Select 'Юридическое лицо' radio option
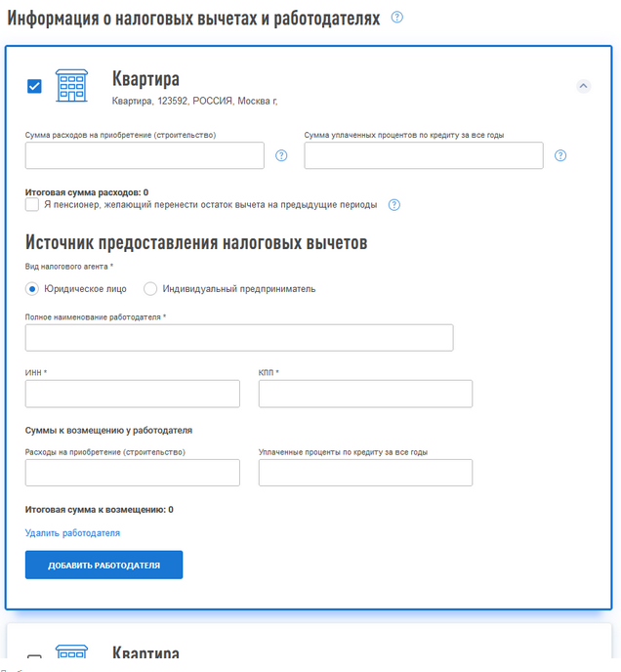The width and height of the screenshot is (621, 672). click(x=32, y=289)
